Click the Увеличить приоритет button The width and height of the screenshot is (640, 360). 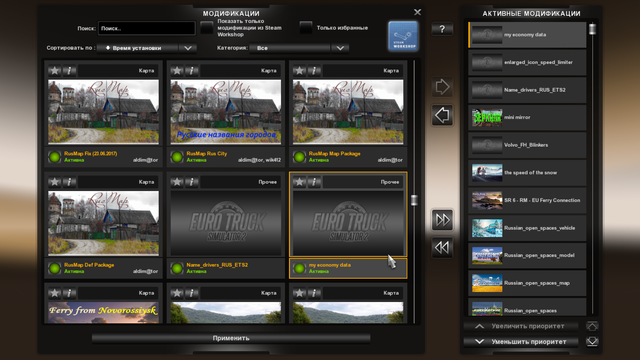521,326
